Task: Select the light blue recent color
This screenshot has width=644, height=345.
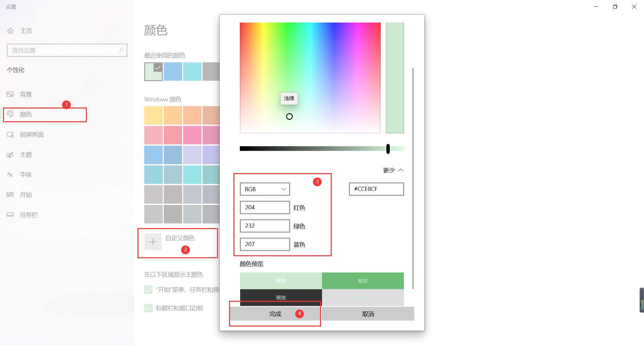Action: [x=173, y=71]
